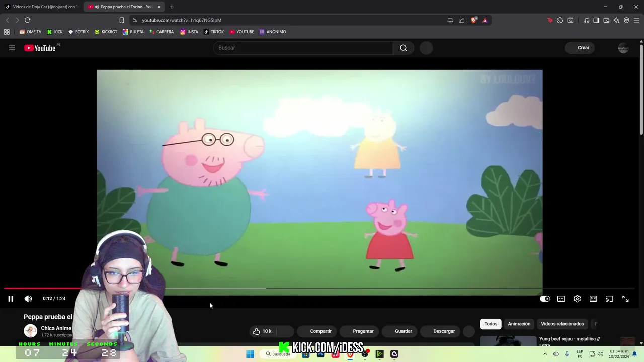Click the Guardar save button
This screenshot has height=362, width=644.
coord(400,331)
